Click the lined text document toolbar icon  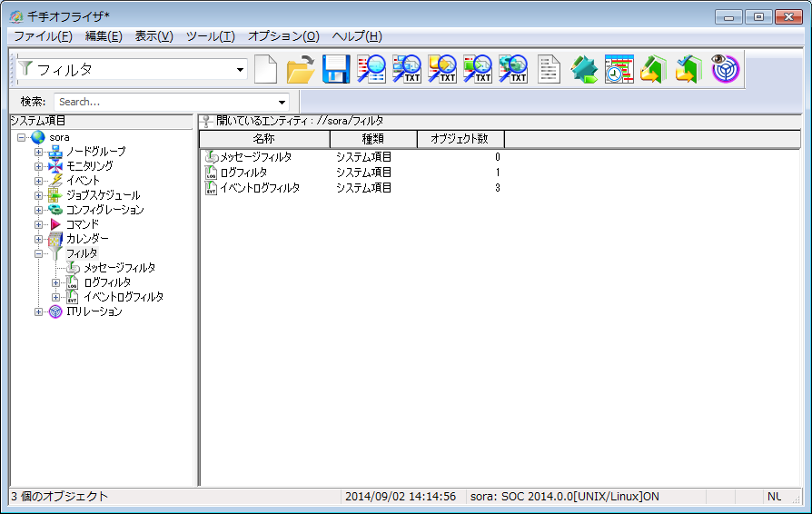[549, 69]
